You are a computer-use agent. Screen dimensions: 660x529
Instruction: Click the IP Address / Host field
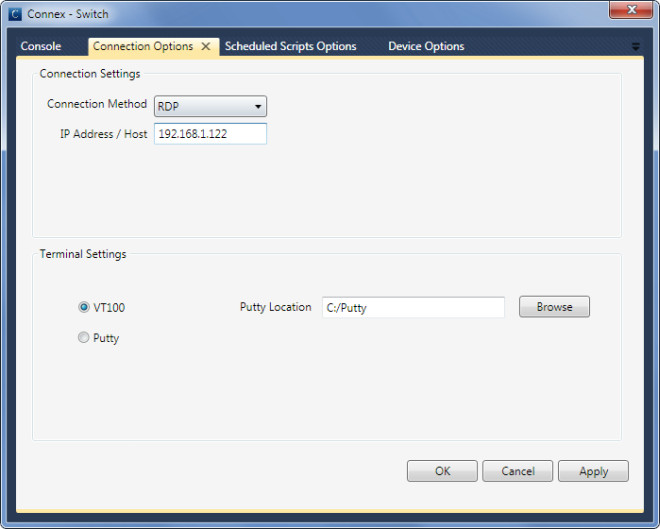[x=210, y=134]
